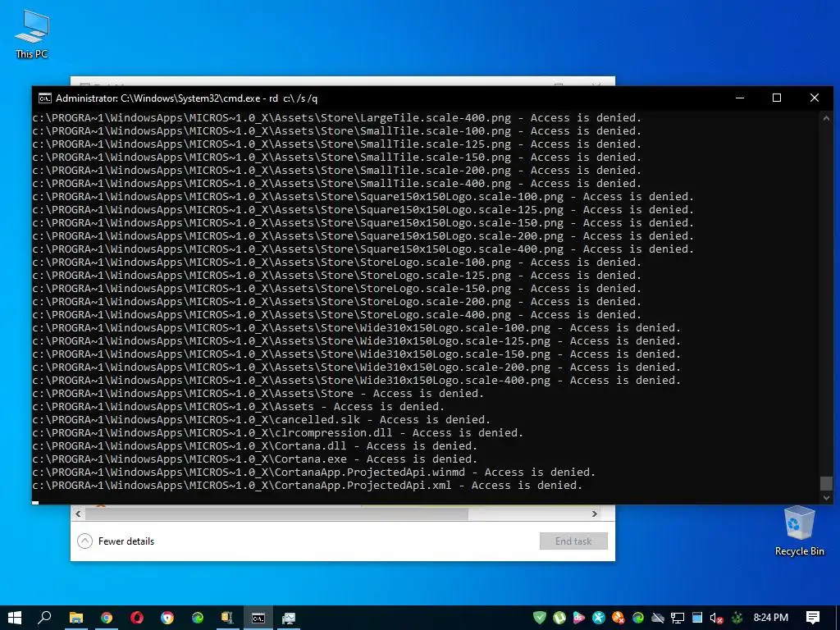Click the cmd vertical scrollbar thumb
The width and height of the screenshot is (840, 630).
point(826,482)
